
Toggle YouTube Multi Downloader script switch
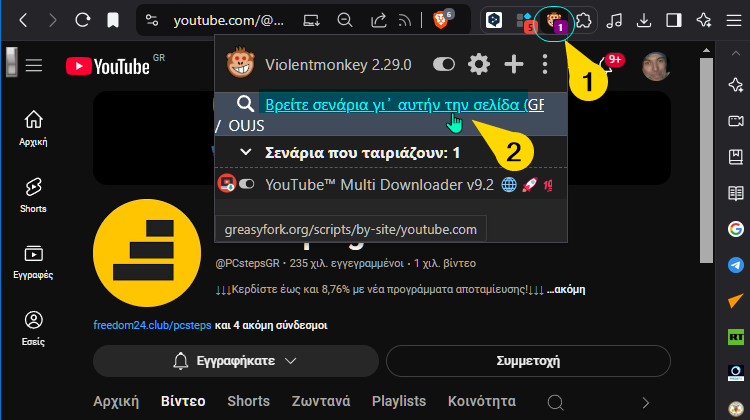(247, 184)
